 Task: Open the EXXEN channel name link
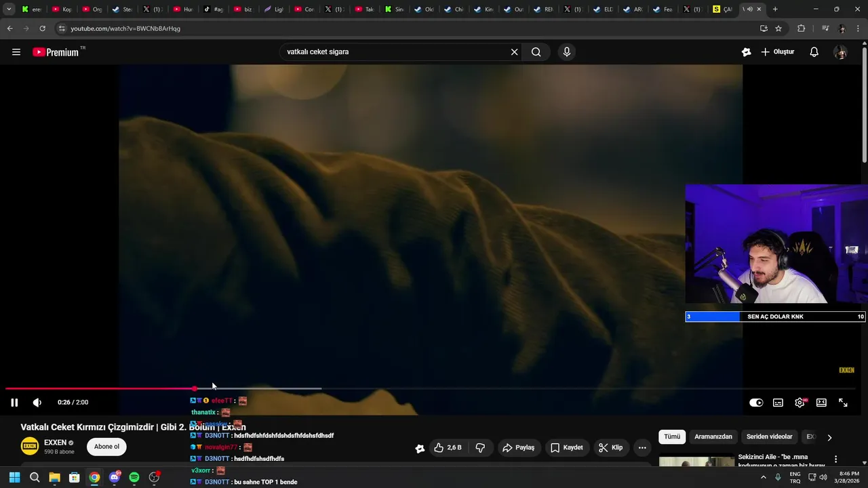[55, 443]
